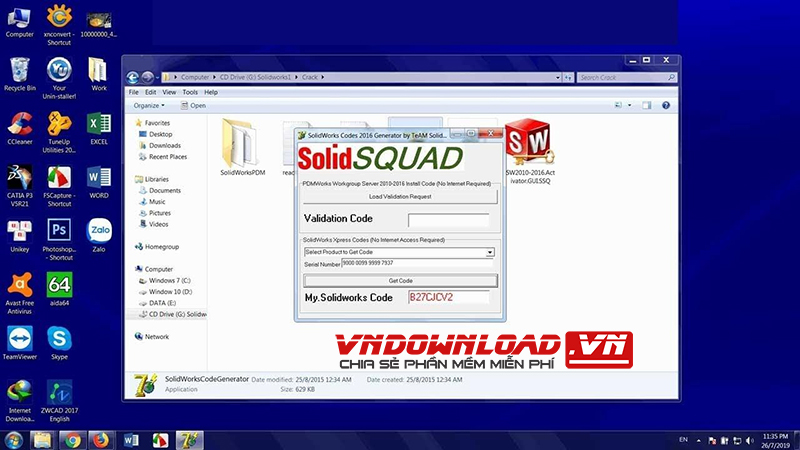
Task: Open CATIA P3 V5R21 desktop icon
Action: click(19, 186)
